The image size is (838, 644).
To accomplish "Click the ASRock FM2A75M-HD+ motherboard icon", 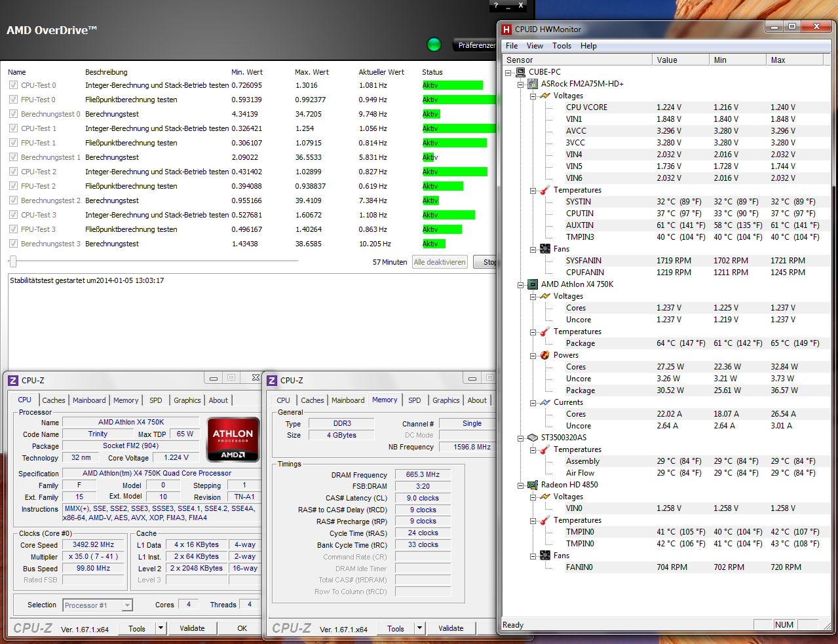I will point(533,84).
